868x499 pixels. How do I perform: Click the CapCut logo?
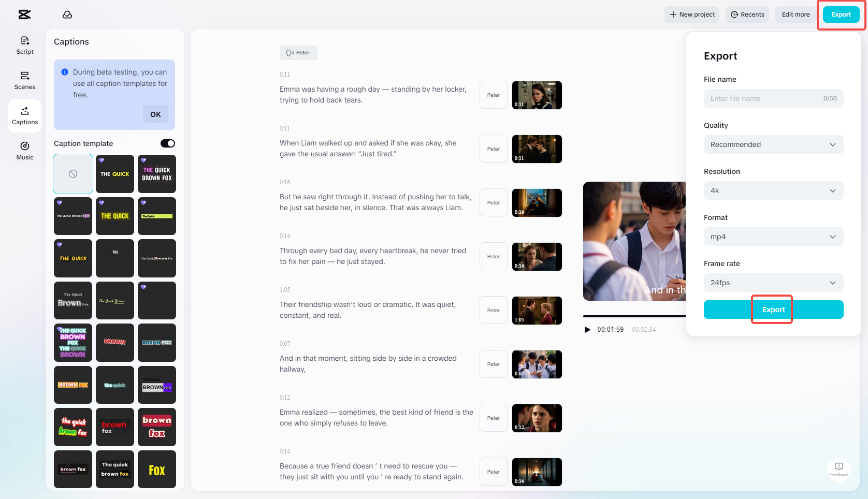[24, 14]
